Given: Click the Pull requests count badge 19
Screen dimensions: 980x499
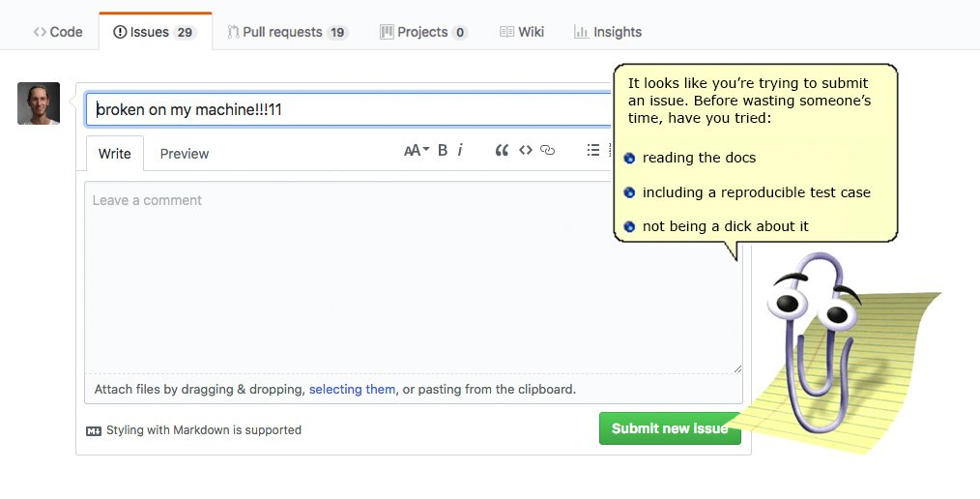Looking at the screenshot, I should tap(337, 33).
